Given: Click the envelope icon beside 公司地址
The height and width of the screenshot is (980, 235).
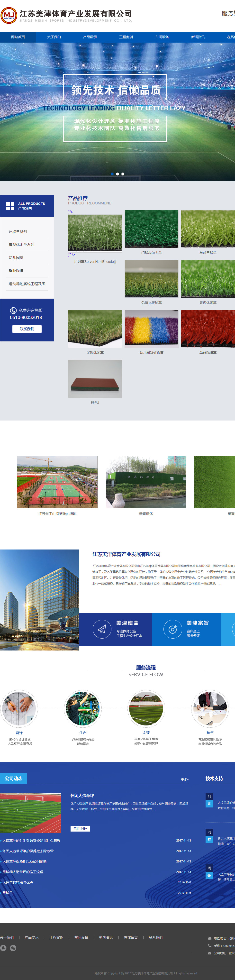Looking at the screenshot, I should (209, 953).
